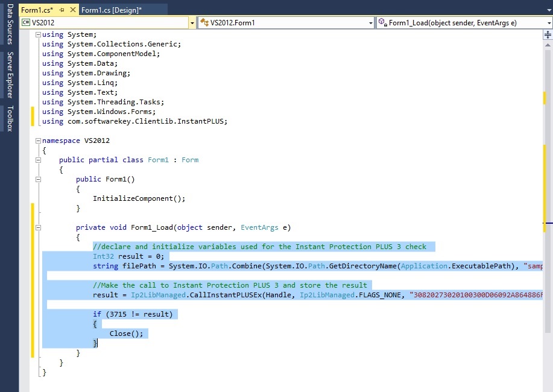Open the VS2012 project dropdown

(192, 23)
